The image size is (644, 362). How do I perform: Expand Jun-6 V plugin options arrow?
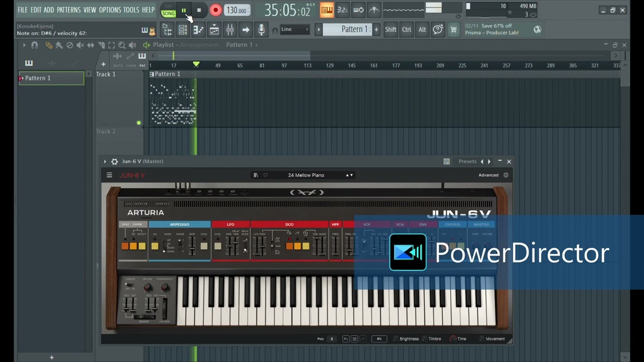click(105, 161)
